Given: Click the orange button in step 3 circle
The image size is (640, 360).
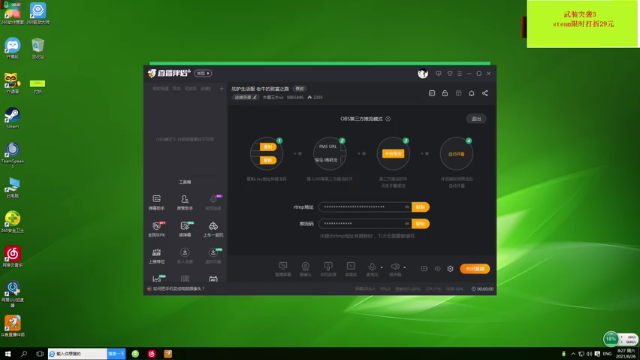Looking at the screenshot, I should point(393,153).
